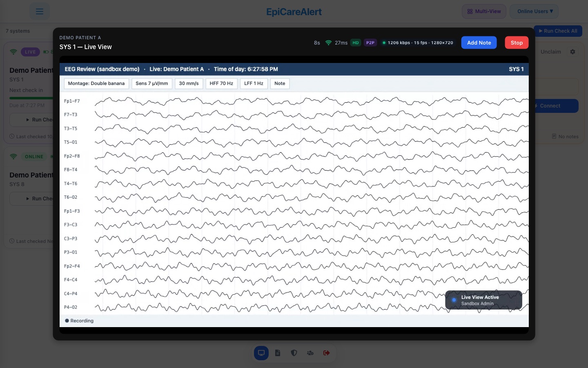Click the F7–T3 channel label
The image size is (588, 368).
pyautogui.click(x=71, y=114)
